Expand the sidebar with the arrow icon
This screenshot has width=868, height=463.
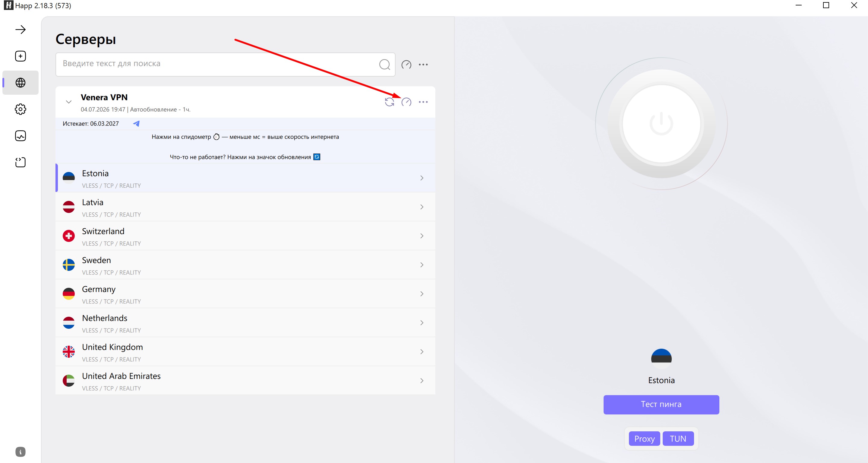[x=20, y=30]
